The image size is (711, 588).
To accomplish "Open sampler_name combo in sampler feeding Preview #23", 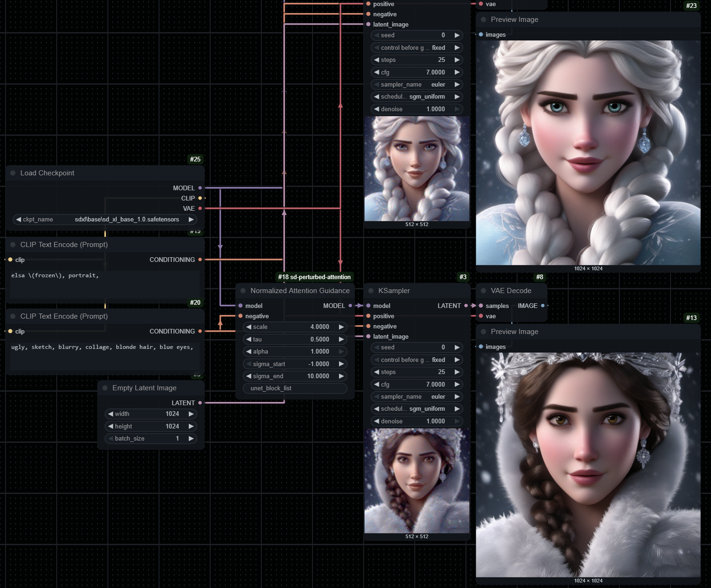I will pyautogui.click(x=417, y=85).
